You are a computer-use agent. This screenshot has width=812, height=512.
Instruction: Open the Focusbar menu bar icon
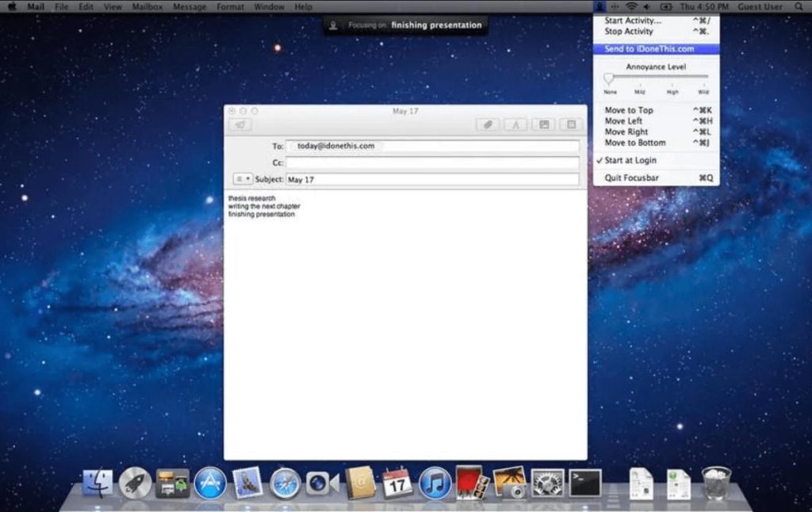coord(599,6)
